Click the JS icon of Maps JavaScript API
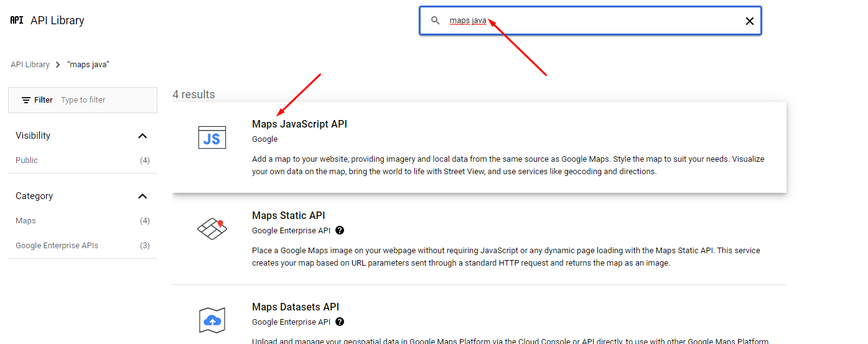The image size is (868, 344). pos(212,137)
